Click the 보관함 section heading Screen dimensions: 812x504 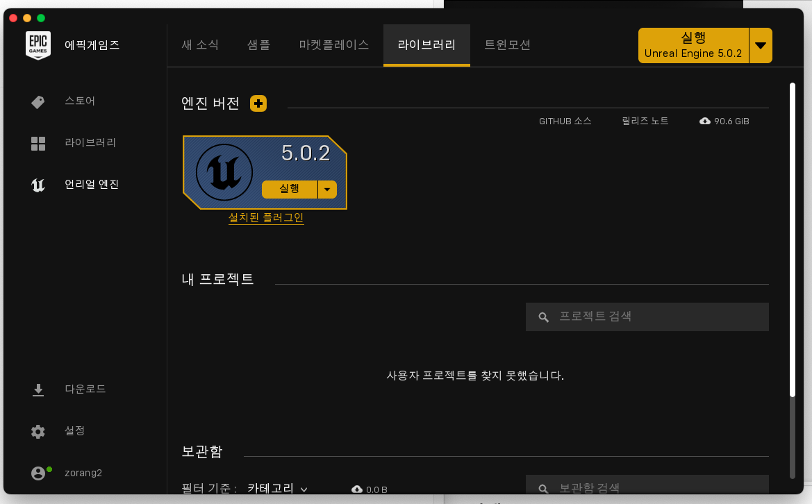click(x=202, y=452)
